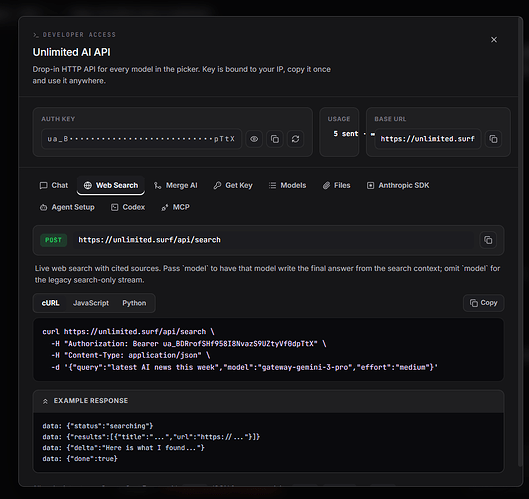
Task: Switch to the Merge AI tab
Action: tap(176, 185)
